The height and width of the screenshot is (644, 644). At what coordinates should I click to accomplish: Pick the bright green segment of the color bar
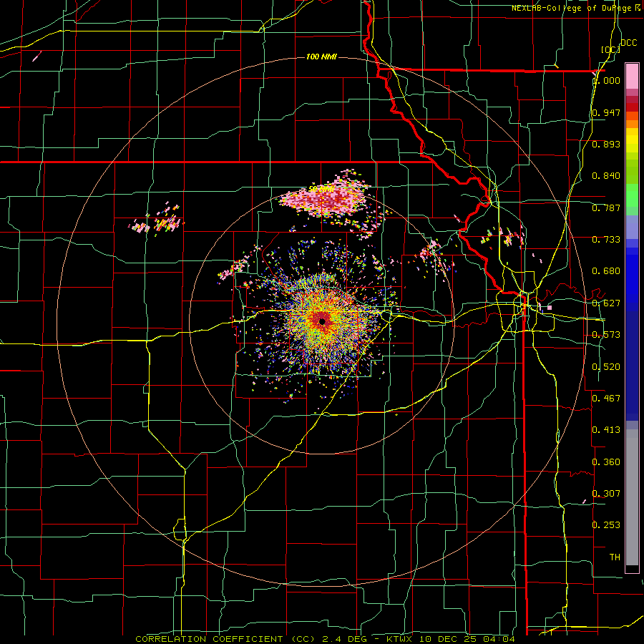tap(632, 195)
